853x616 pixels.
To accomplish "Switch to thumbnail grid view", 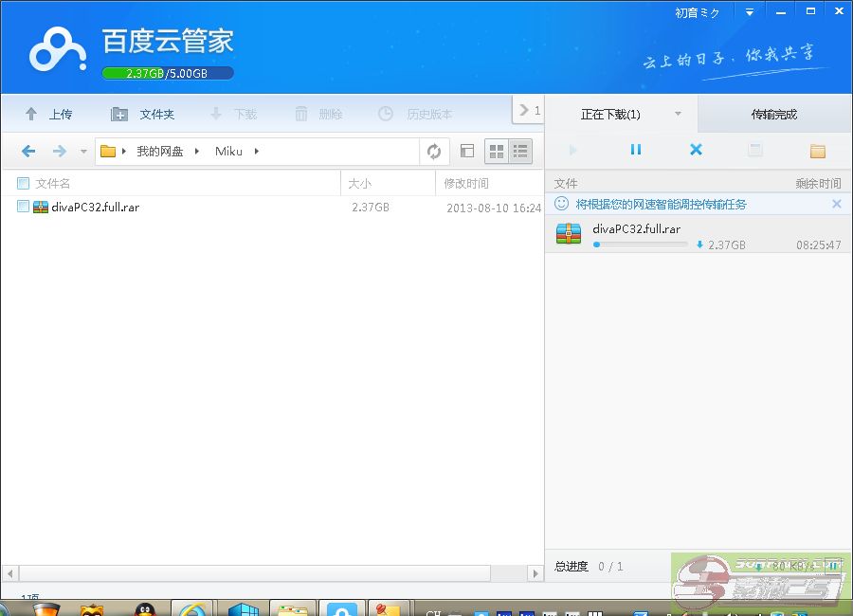I will point(497,152).
